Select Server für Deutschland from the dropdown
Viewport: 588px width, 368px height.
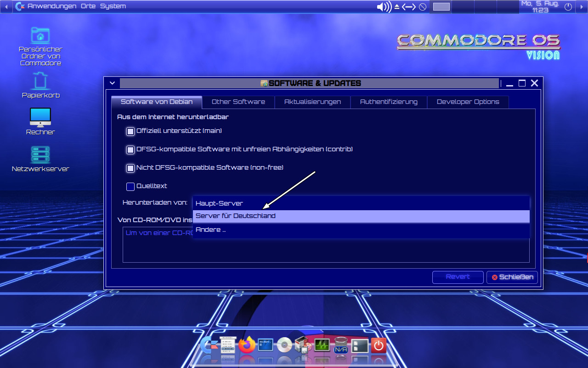pyautogui.click(x=235, y=216)
